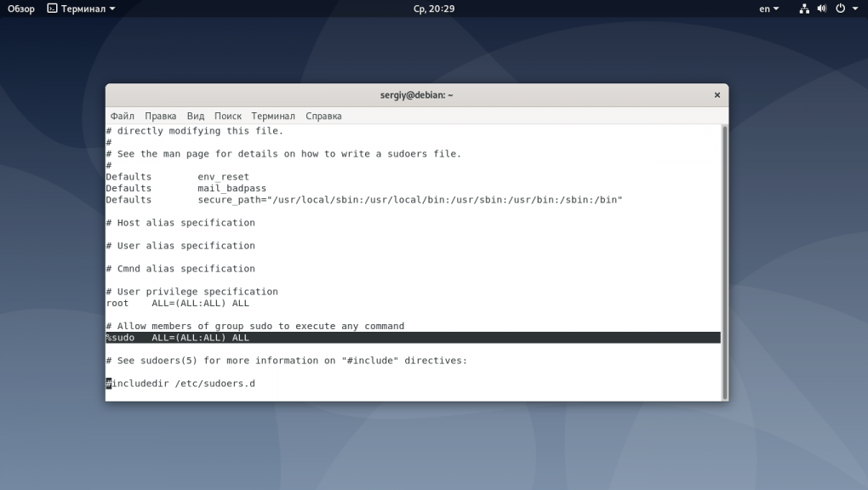Click the terminal vertical scrollbar
This screenshot has height=490, width=868.
tap(725, 262)
